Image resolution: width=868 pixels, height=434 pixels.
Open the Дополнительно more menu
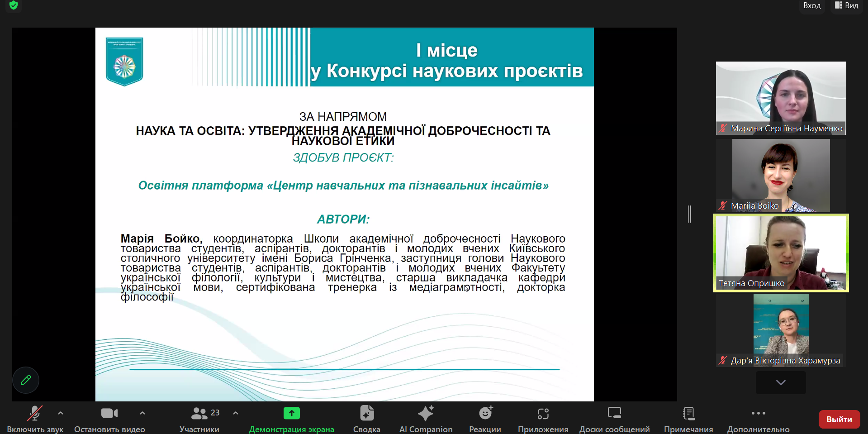[x=758, y=413]
